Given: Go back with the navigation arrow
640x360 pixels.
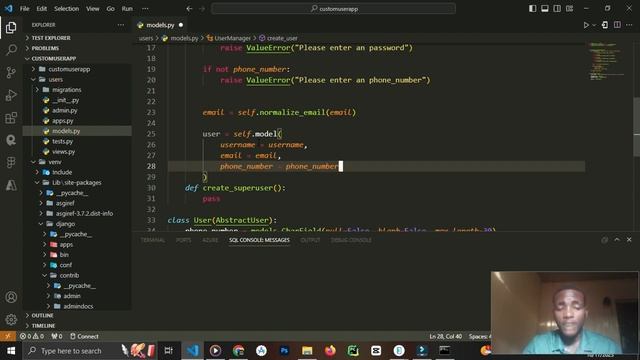Looking at the screenshot, I should coord(189,9).
